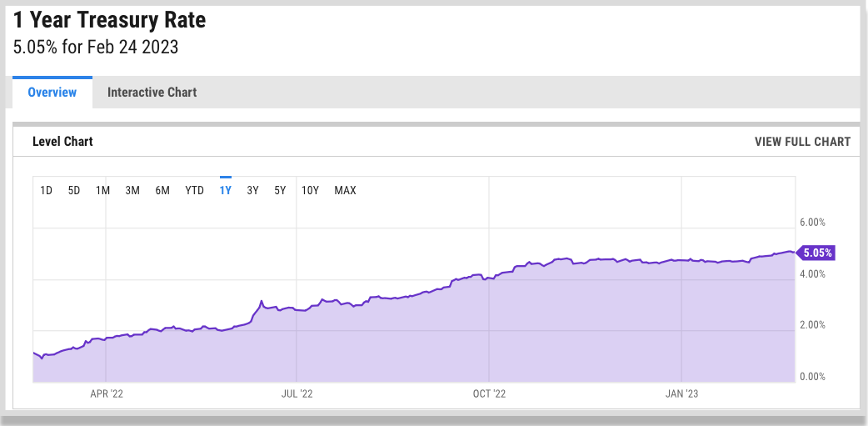Screen dimensions: 868x426
Task: Click the APR '22 axis label
Action: coord(107,393)
